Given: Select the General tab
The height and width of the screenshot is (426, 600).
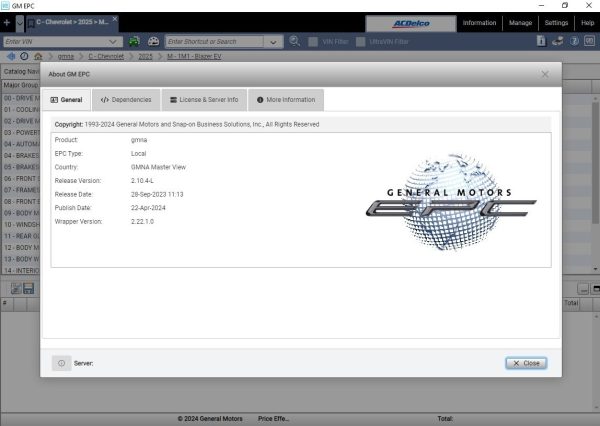Looking at the screenshot, I should point(66,100).
